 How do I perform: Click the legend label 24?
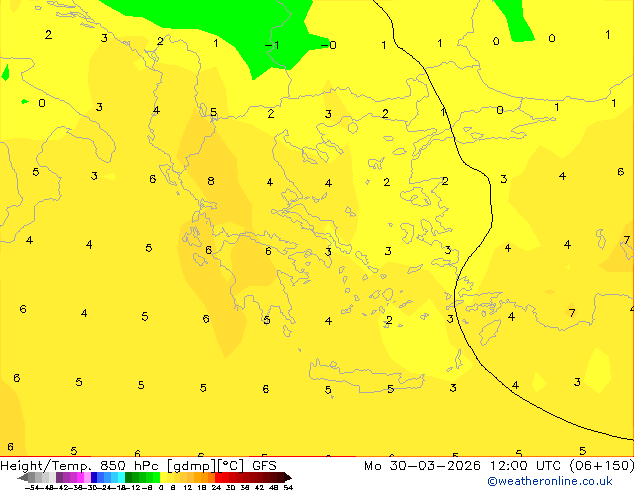(216, 487)
